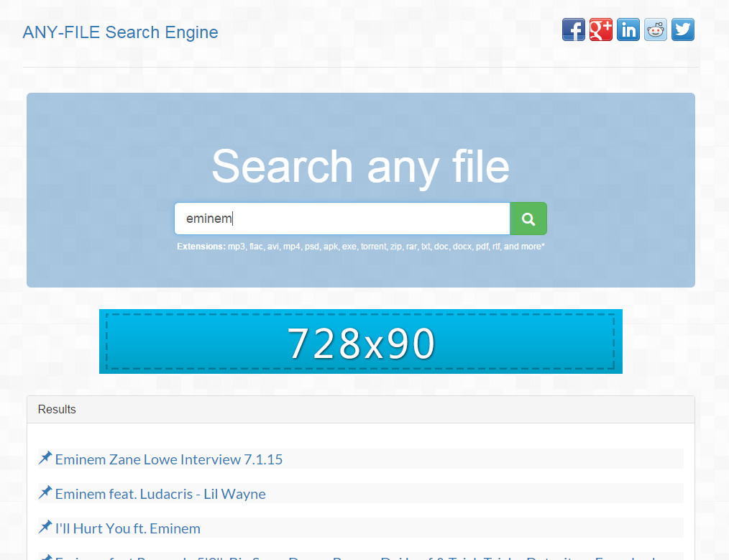729x560 pixels.
Task: Click the 'Results' panel heading
Action: point(57,410)
